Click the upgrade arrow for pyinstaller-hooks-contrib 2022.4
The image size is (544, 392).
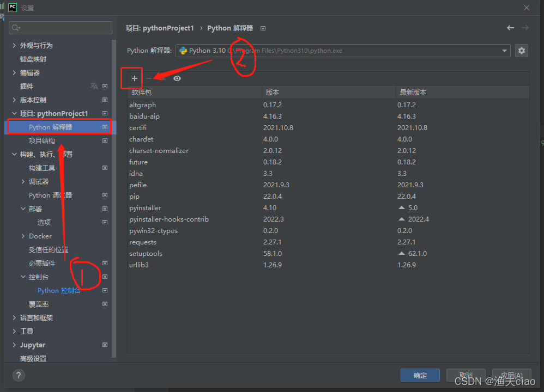point(401,219)
